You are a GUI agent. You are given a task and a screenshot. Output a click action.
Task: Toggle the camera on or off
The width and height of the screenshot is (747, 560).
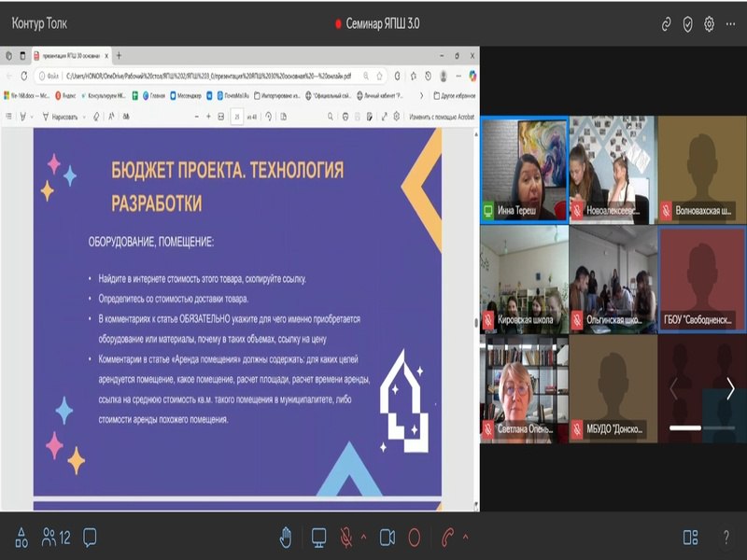click(388, 538)
